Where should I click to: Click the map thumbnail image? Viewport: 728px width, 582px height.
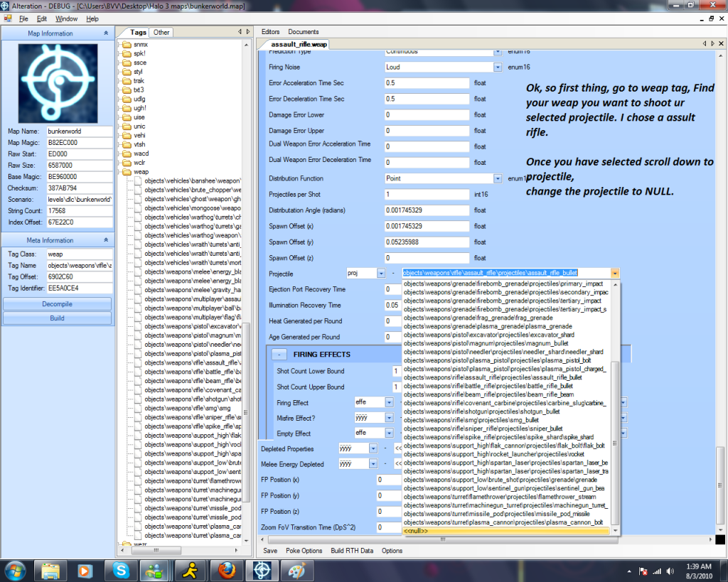[58, 84]
